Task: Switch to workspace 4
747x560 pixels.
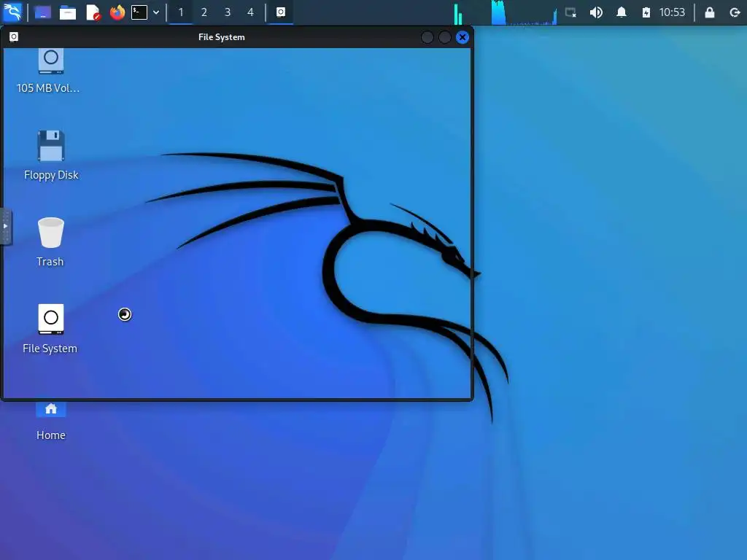Action: point(251,12)
